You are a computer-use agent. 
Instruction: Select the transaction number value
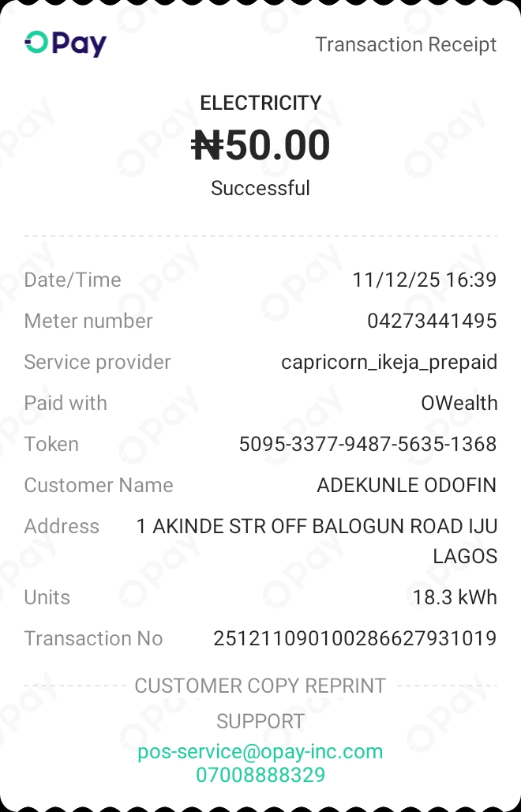355,638
